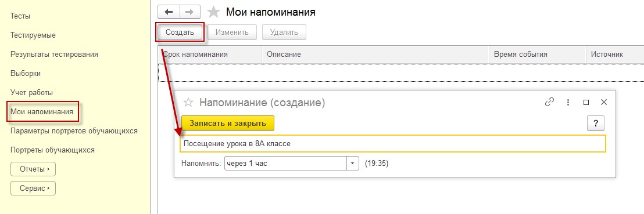Sort by Срок напоминания column header
Viewport: 644px width, 214px height.
coord(210,54)
